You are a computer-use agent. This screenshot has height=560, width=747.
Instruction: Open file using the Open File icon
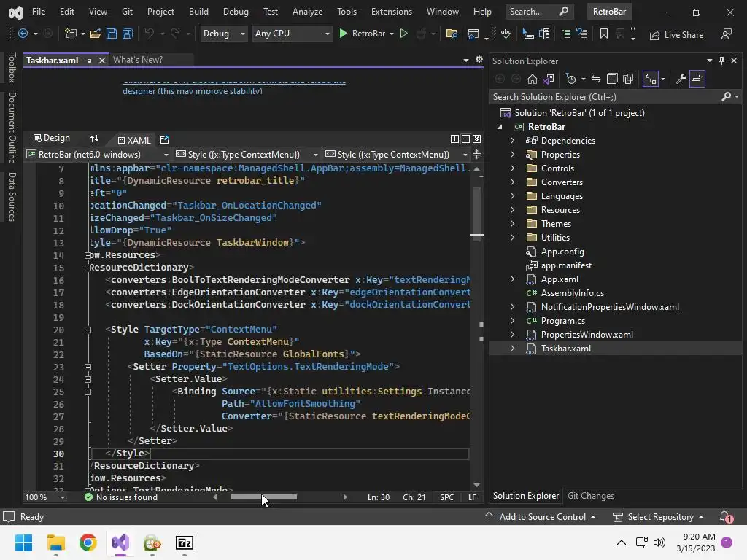pyautogui.click(x=96, y=34)
